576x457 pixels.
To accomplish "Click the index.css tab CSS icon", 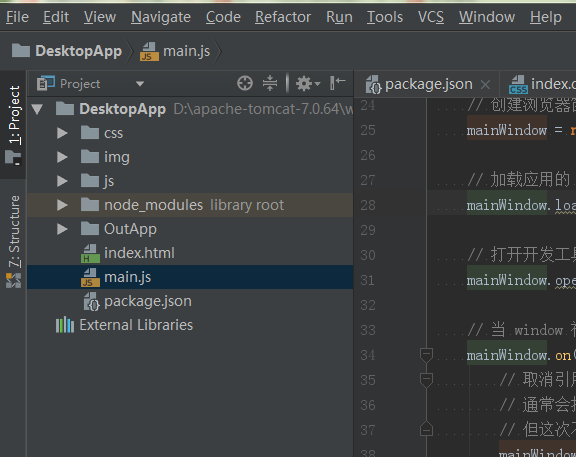I will tap(518, 84).
